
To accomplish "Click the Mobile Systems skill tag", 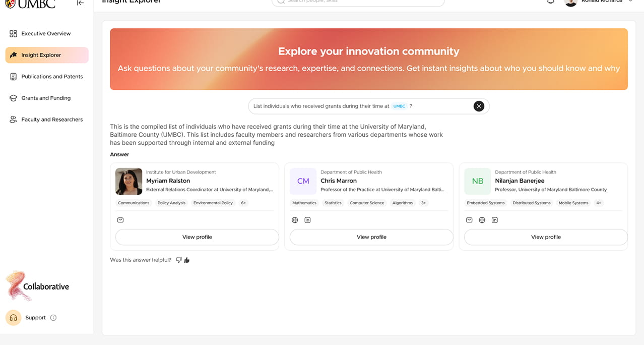I will (x=573, y=203).
